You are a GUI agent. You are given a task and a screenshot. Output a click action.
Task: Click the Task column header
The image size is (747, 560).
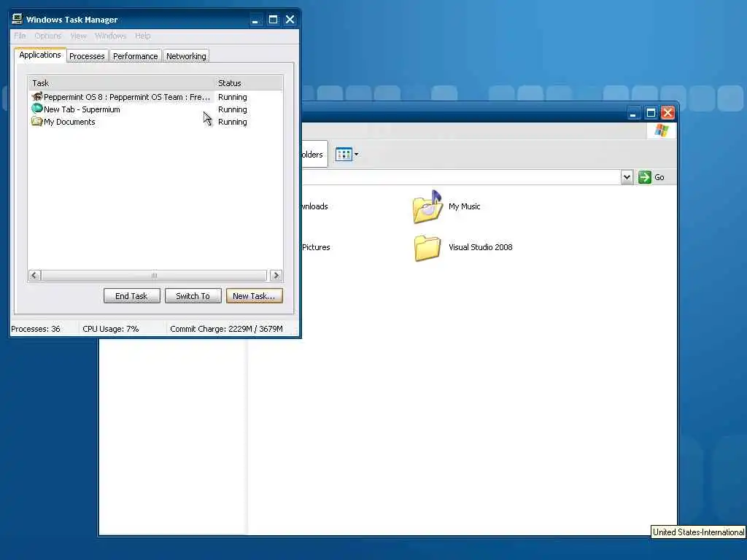point(121,83)
